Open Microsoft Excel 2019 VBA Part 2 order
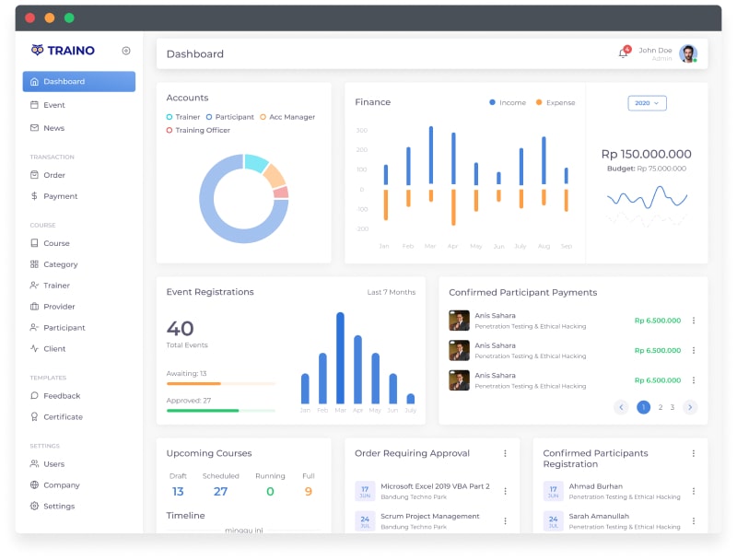This screenshot has height=560, width=737. click(x=435, y=486)
